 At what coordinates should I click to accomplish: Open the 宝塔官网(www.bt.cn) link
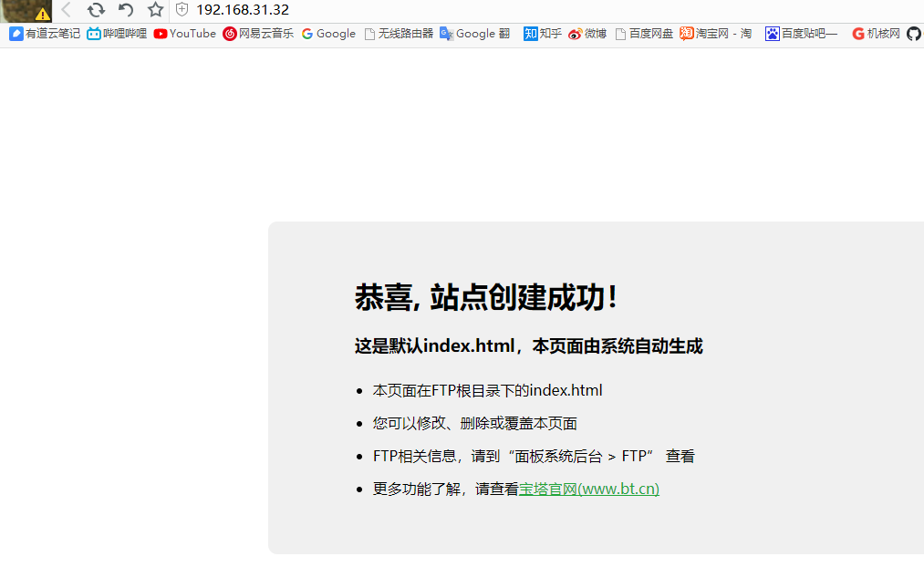point(588,489)
